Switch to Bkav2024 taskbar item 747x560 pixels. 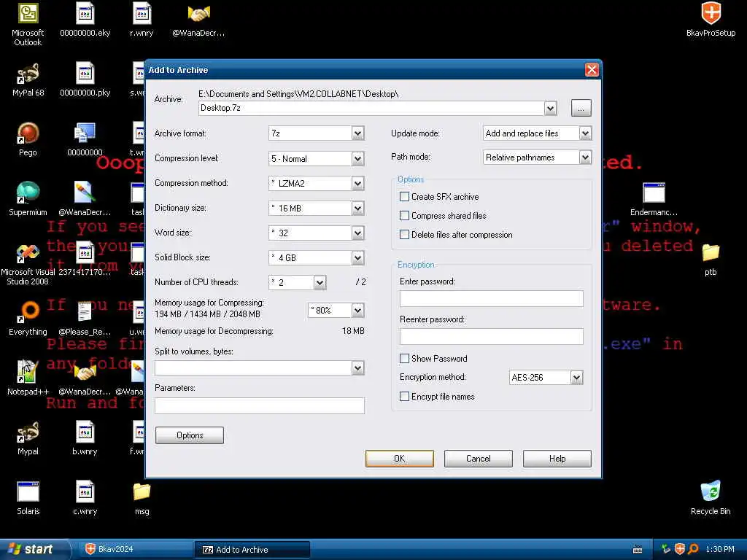134,549
